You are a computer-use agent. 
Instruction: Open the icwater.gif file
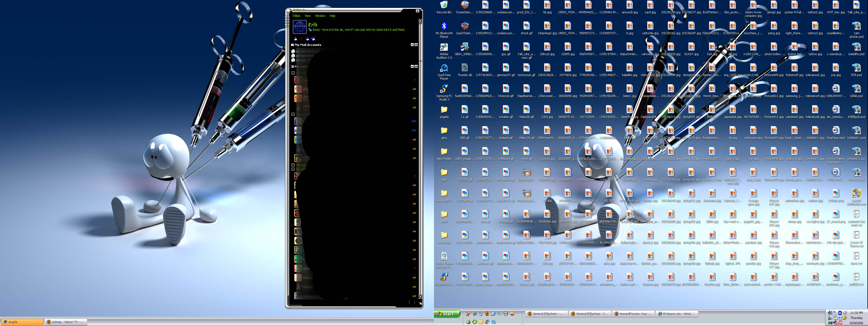(506, 112)
